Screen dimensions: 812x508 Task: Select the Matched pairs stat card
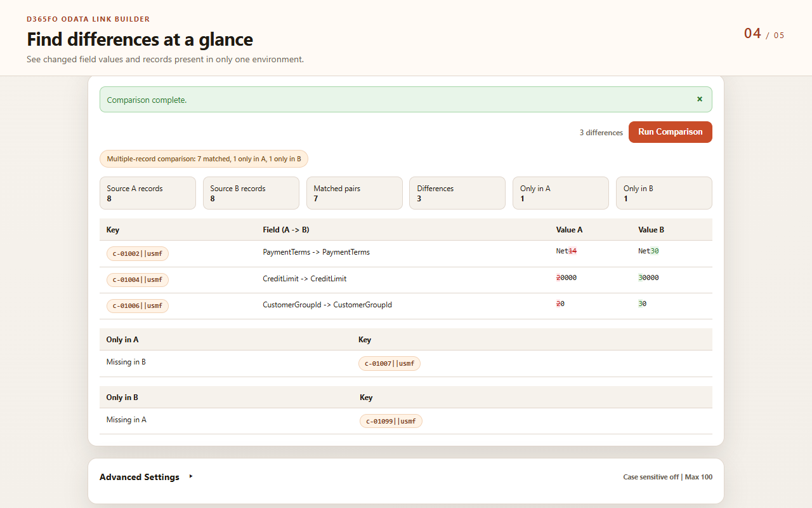355,193
